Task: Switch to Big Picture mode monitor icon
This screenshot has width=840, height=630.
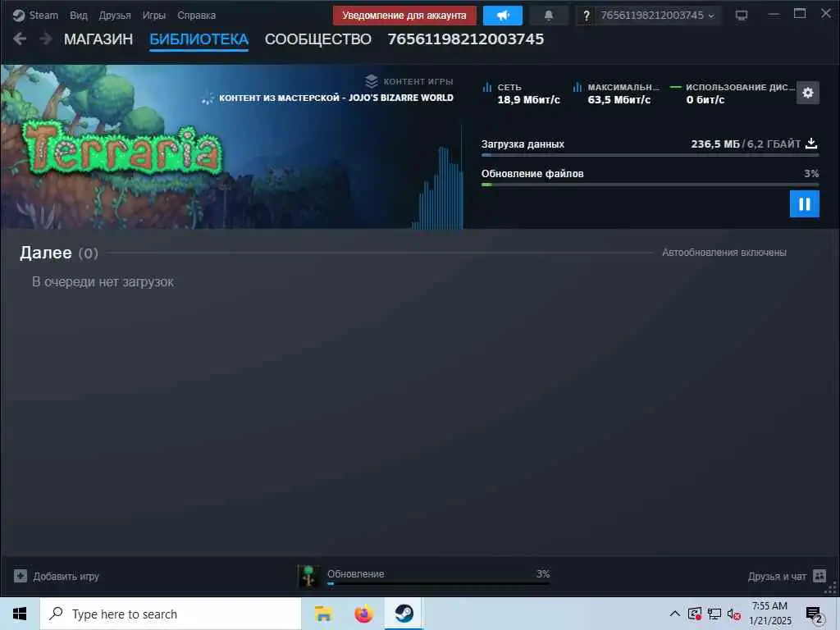Action: coord(742,16)
